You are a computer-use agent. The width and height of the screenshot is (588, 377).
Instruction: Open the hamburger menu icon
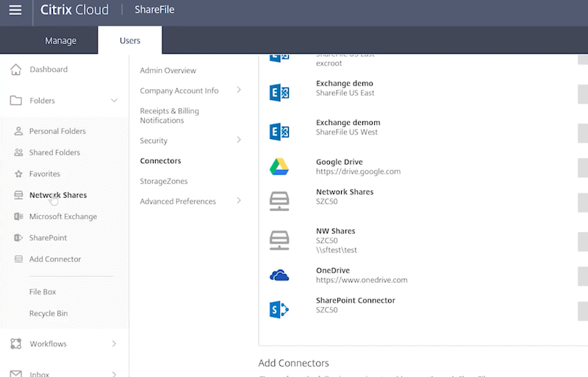(x=15, y=10)
